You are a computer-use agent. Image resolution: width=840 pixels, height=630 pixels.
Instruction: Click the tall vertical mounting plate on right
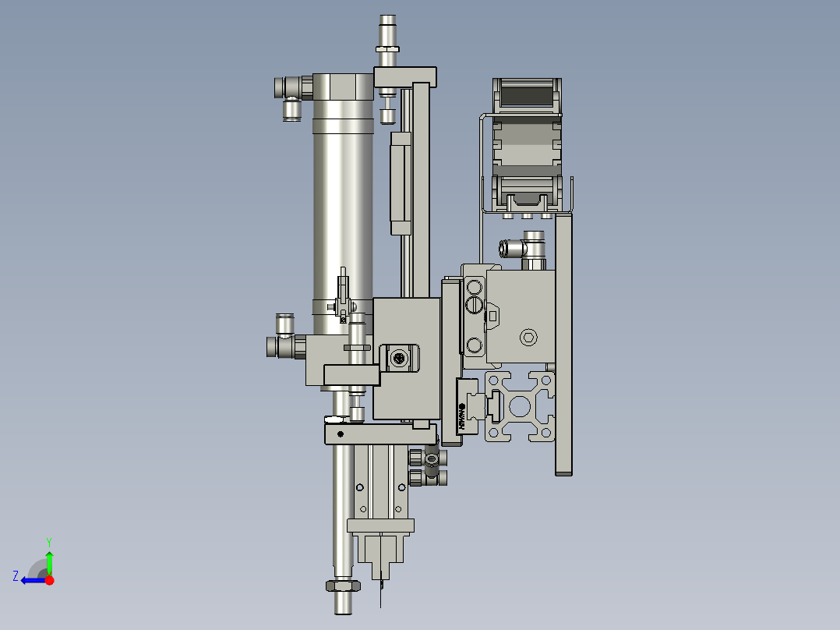point(563,344)
